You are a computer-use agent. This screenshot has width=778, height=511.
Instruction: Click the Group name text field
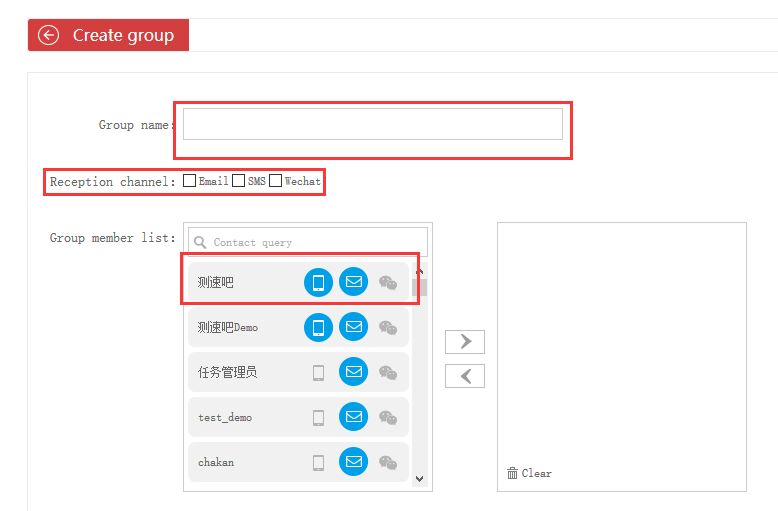372,125
